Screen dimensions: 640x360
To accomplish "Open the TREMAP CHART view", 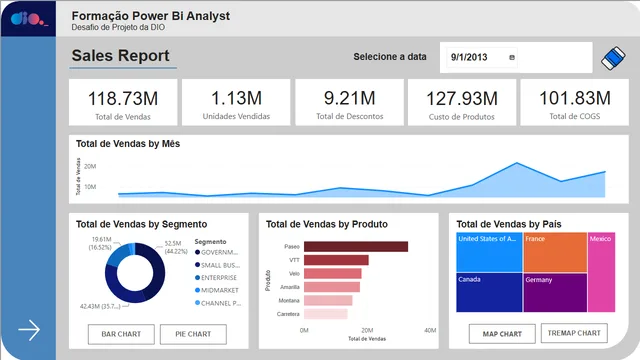I will [x=574, y=333].
